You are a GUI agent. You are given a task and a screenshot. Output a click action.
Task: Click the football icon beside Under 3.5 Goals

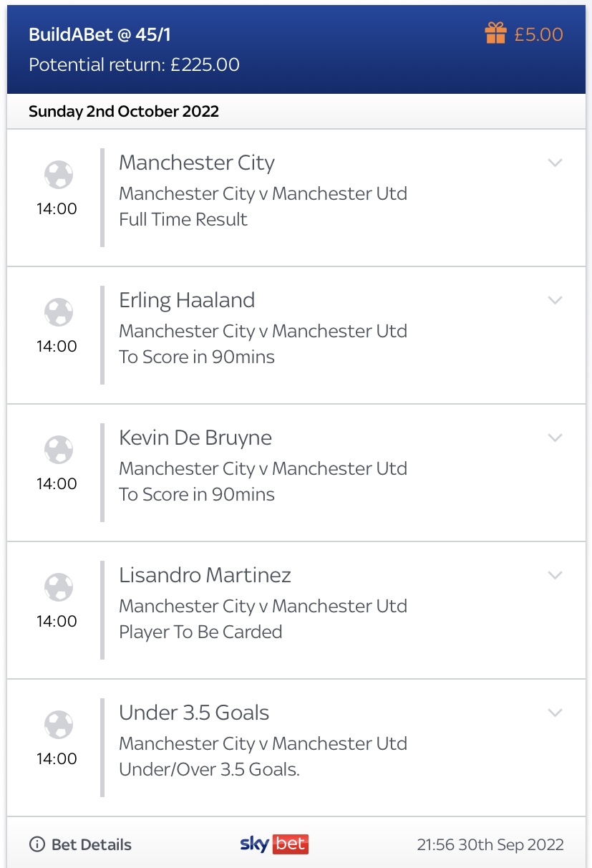pos(57,724)
